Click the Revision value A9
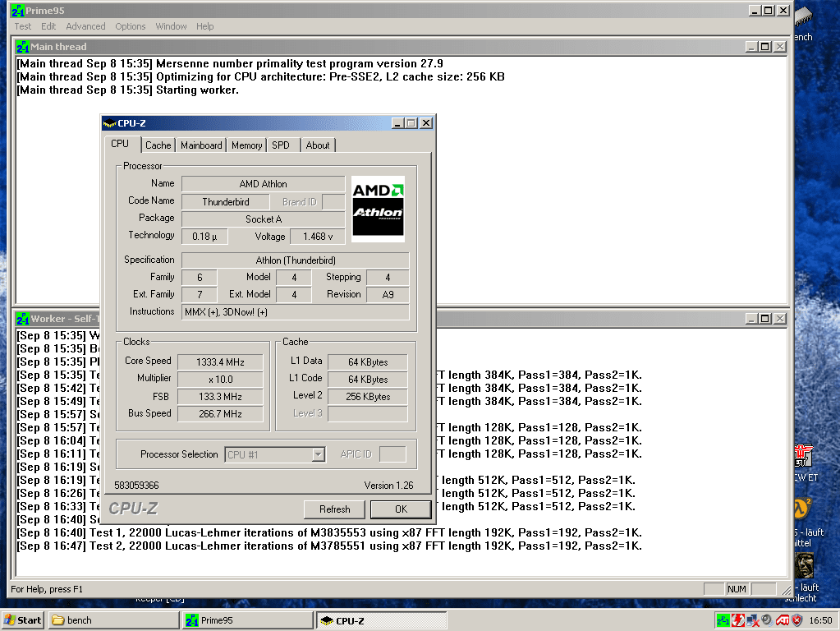Screen dimensions: 840x631 [388, 294]
